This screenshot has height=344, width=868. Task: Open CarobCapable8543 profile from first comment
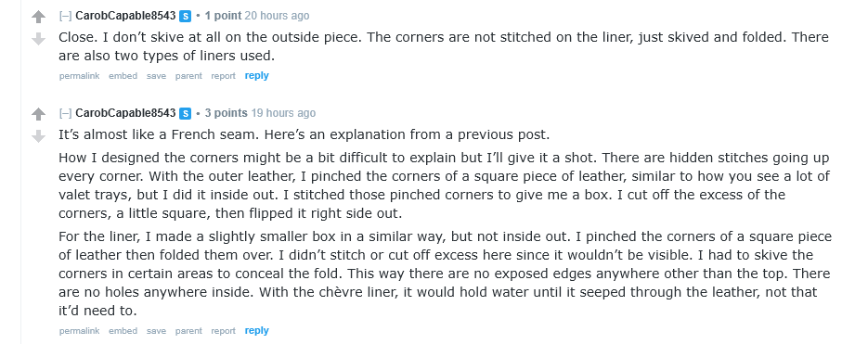(125, 16)
